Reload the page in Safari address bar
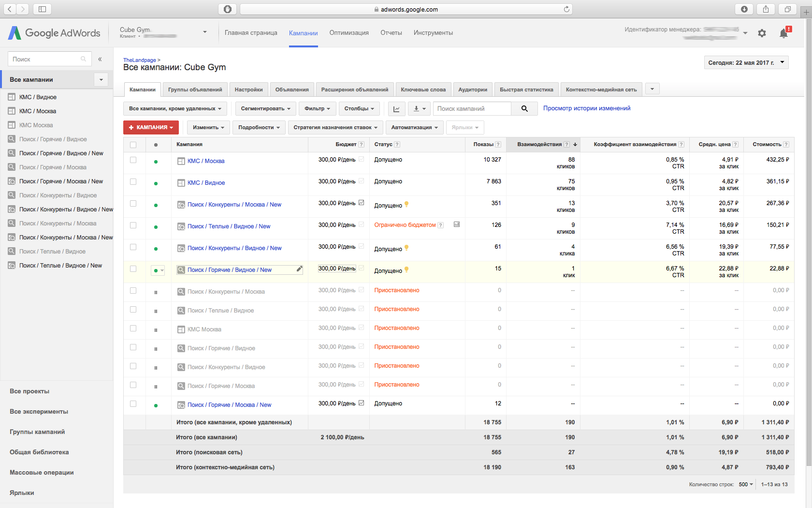The width and height of the screenshot is (812, 508). (566, 9)
